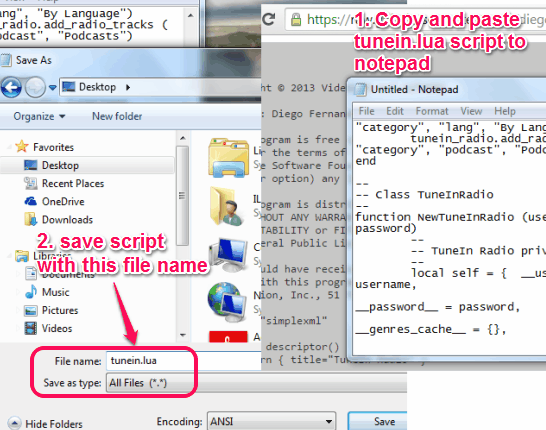Image resolution: width=546 pixels, height=430 pixels.
Task: Click the Save As dialog title bar icon
Action: click(6, 60)
